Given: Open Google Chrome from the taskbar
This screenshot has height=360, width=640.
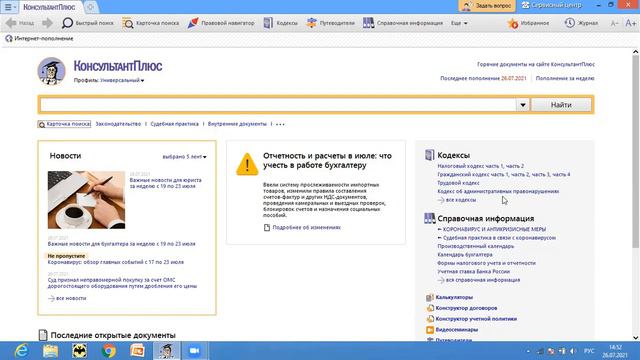Looking at the screenshot, I should tap(109, 351).
